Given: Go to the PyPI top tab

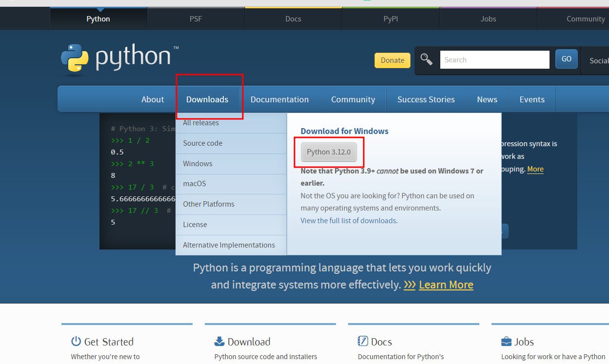Looking at the screenshot, I should pos(391,19).
